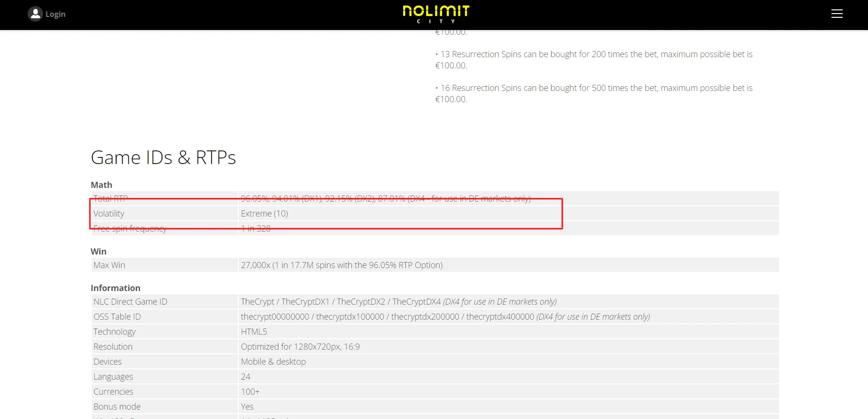Click the Mobile & desktop value
Image resolution: width=868 pixels, height=419 pixels.
point(273,361)
